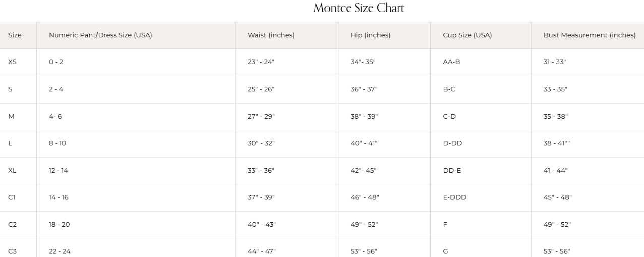Click the 49" - 52" bust measurement cell
Image resolution: width=644 pixels, height=257 pixels.
tap(557, 225)
